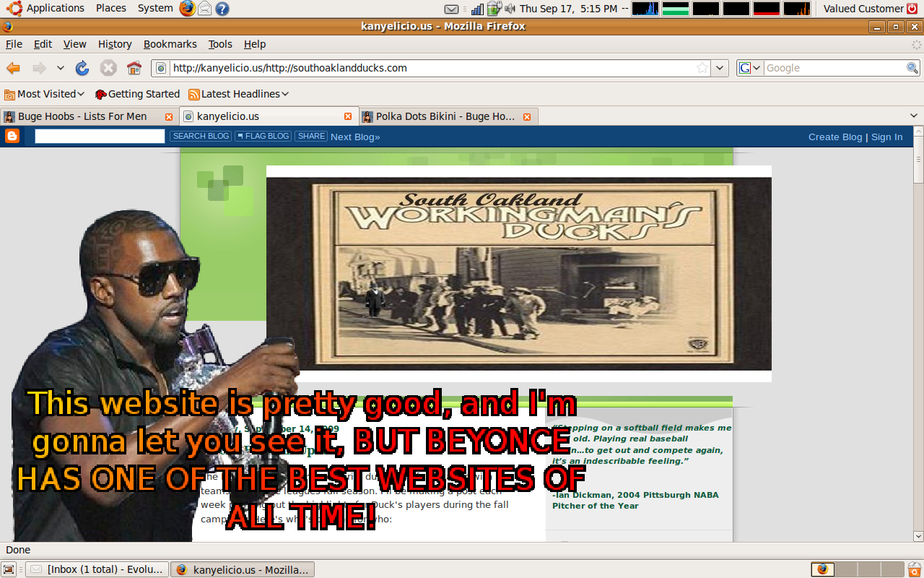This screenshot has width=924, height=578.
Task: Expand the URL history dropdown
Action: pos(720,68)
